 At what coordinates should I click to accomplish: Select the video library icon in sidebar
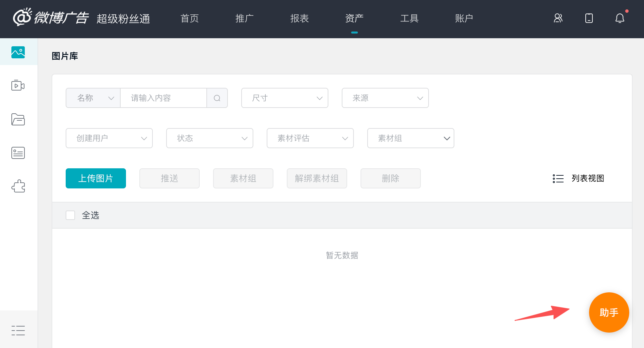[x=18, y=85]
